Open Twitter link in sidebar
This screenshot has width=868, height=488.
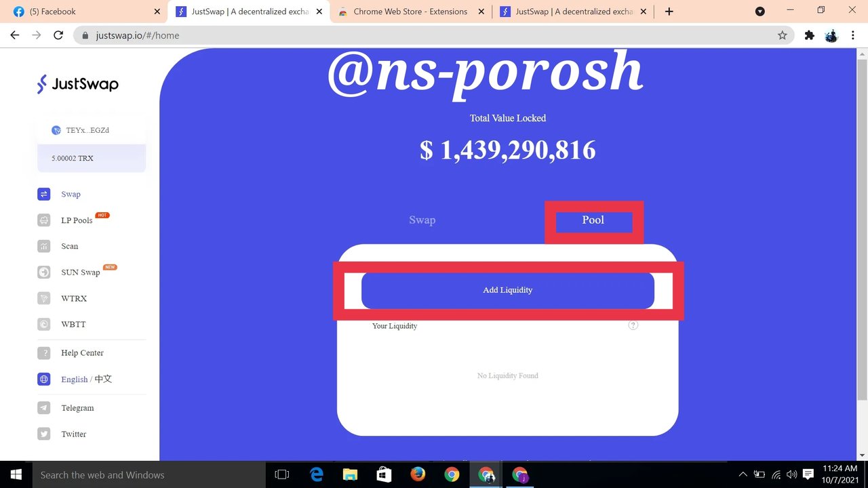pyautogui.click(x=74, y=434)
